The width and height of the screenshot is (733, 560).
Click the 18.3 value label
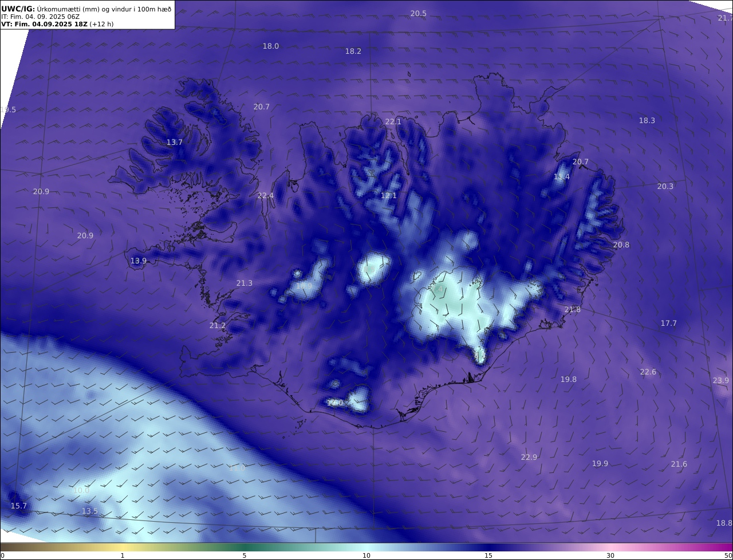click(647, 120)
